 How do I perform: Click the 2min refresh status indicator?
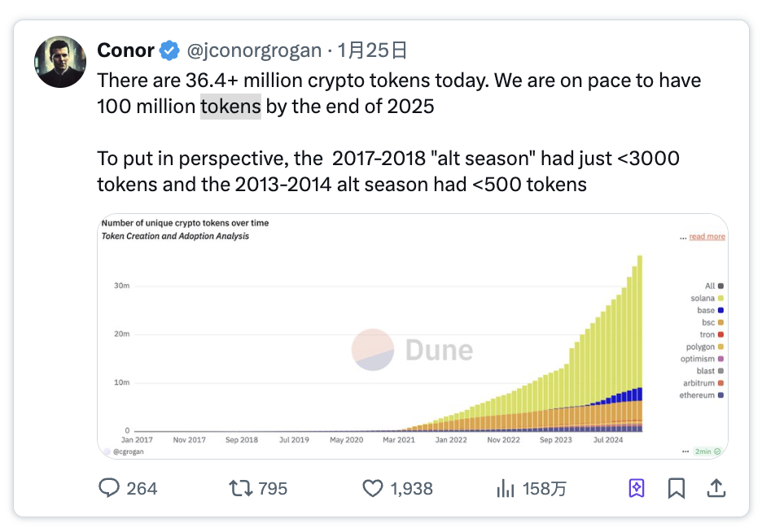[707, 451]
